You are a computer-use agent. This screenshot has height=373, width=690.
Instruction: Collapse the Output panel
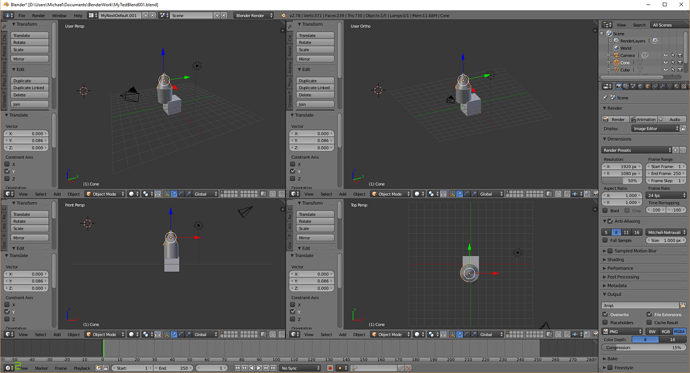tap(613, 294)
